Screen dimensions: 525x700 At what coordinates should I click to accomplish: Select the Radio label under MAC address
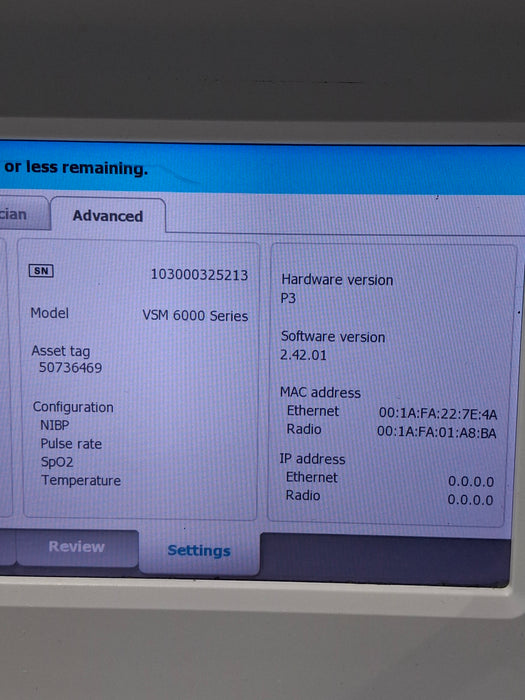(x=304, y=429)
